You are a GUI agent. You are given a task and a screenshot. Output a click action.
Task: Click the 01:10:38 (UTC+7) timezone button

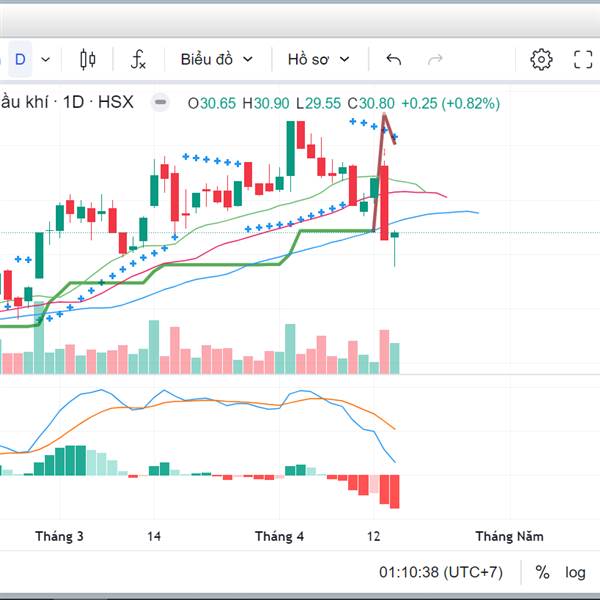(x=441, y=572)
